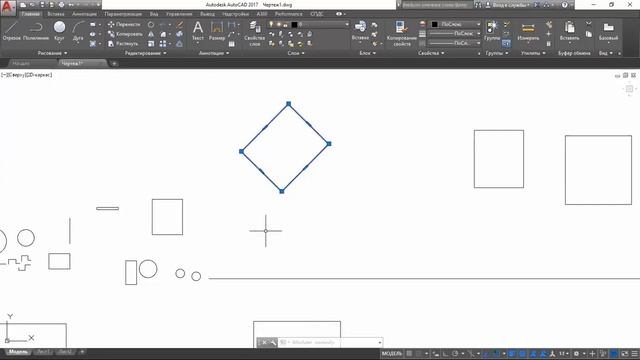Open the Вставка ribbon tab
Image resolution: width=640 pixels, height=360 pixels.
(56, 14)
